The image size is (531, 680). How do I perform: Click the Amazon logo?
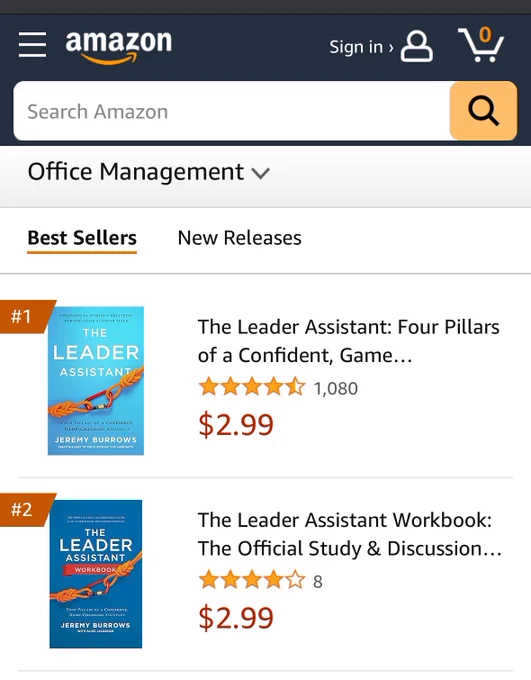(x=118, y=47)
